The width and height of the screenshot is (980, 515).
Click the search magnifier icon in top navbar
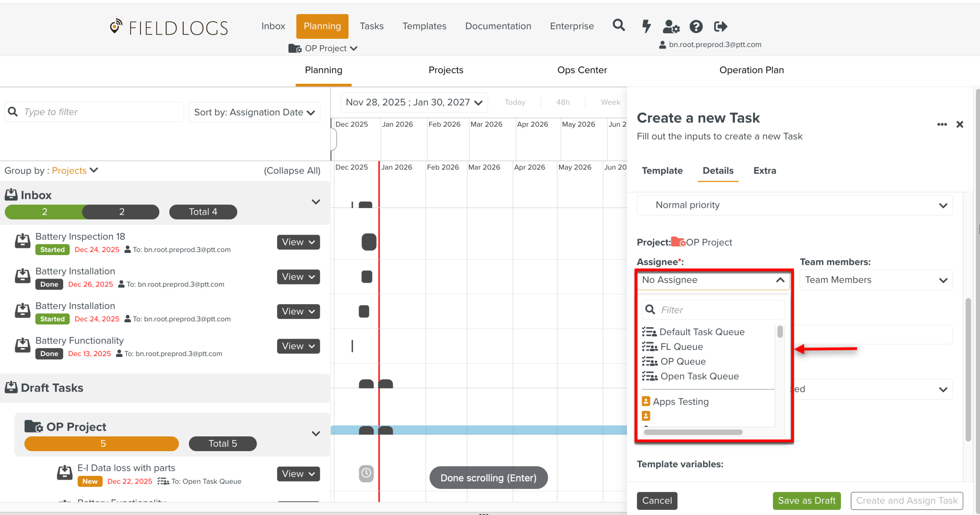click(x=619, y=26)
